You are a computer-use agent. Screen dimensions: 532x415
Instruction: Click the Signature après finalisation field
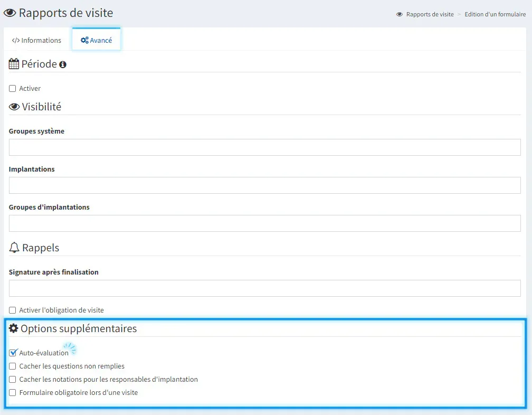tap(264, 288)
